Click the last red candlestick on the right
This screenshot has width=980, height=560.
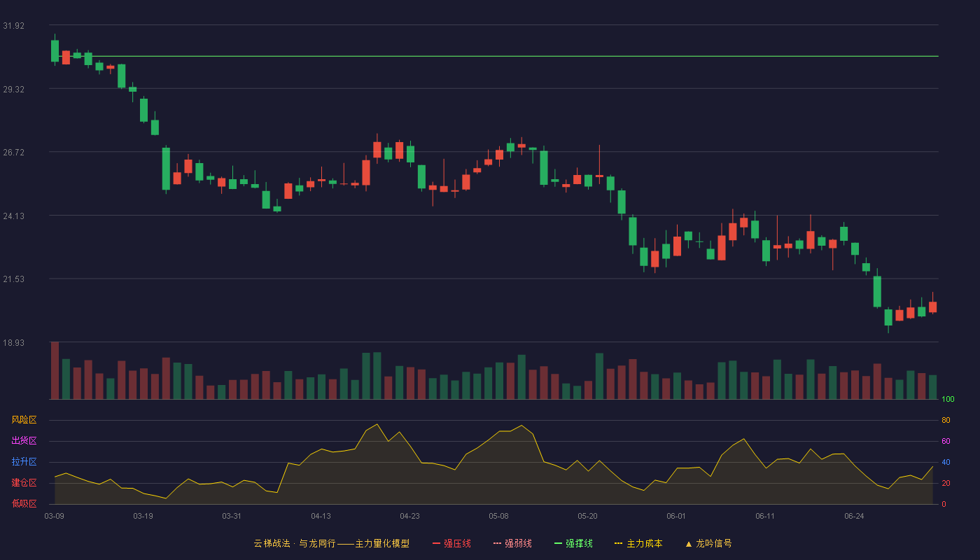[x=932, y=307]
